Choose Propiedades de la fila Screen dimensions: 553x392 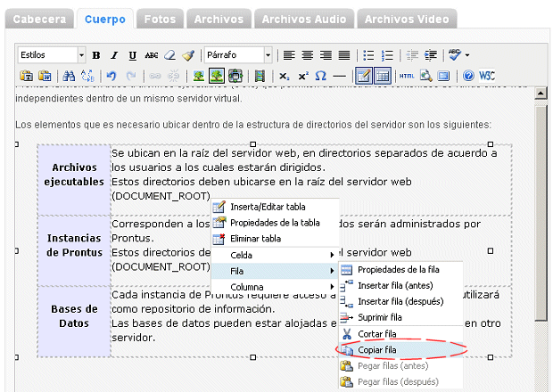tap(400, 269)
